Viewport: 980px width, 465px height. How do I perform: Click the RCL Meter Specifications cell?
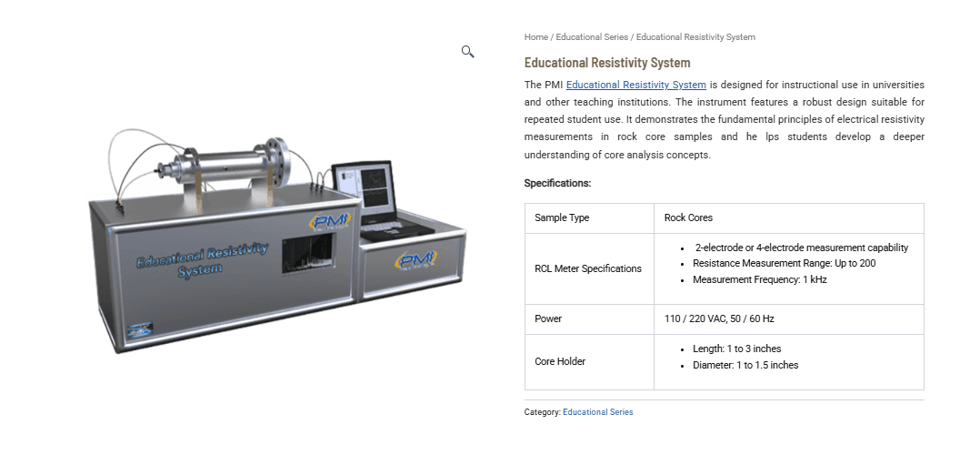[589, 269]
